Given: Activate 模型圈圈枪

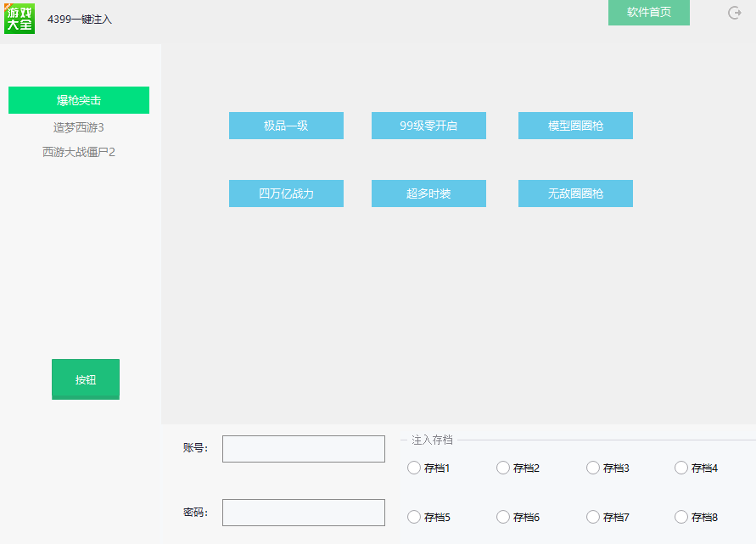Looking at the screenshot, I should click(x=575, y=125).
